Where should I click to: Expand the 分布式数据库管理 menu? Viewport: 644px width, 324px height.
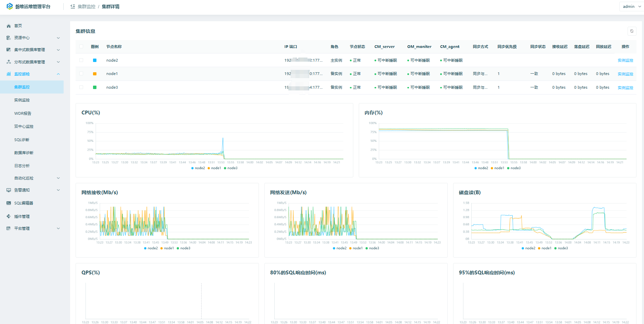click(x=58, y=62)
